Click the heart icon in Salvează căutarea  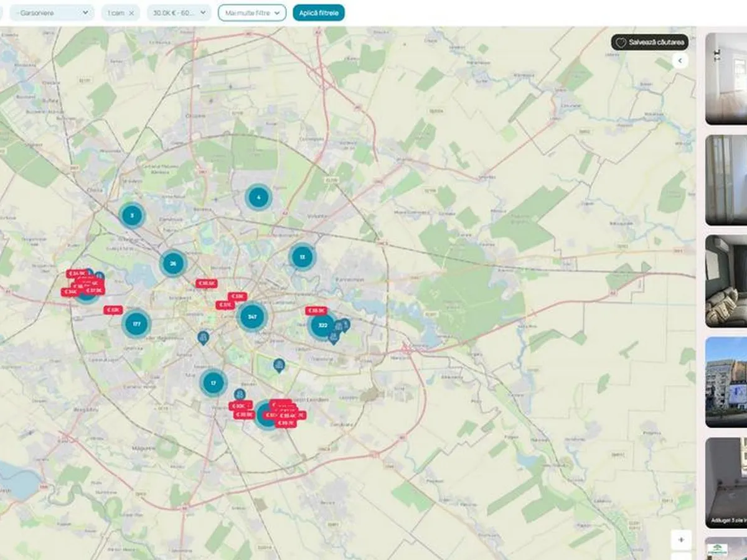pos(621,42)
